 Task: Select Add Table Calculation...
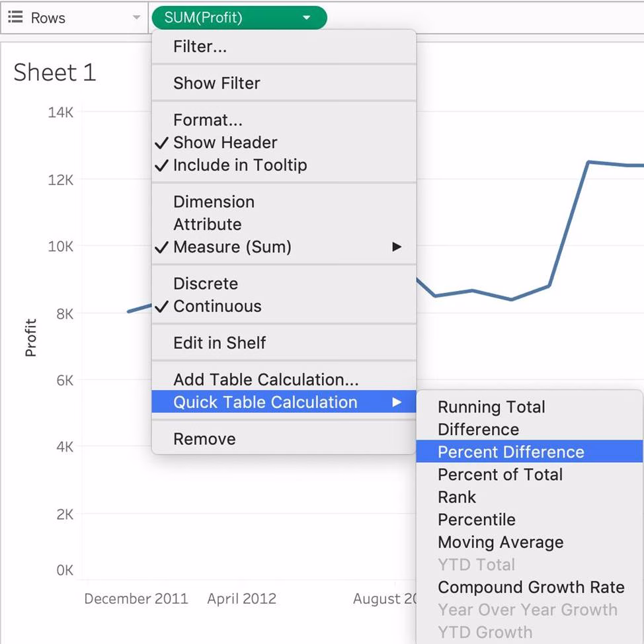pyautogui.click(x=266, y=380)
